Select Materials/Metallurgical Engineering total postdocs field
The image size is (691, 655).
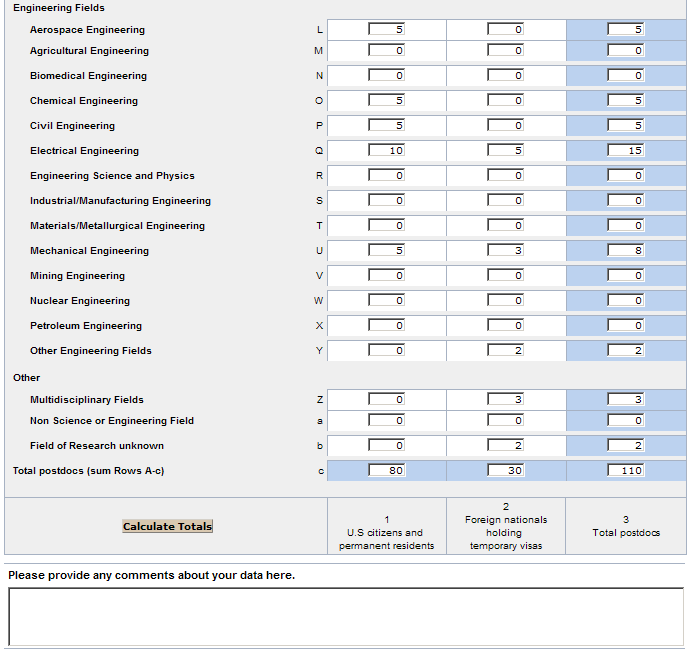point(625,226)
